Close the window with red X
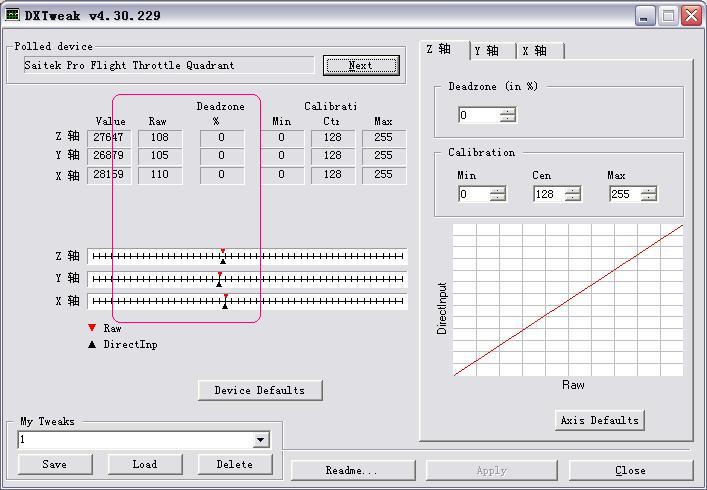 [692, 16]
